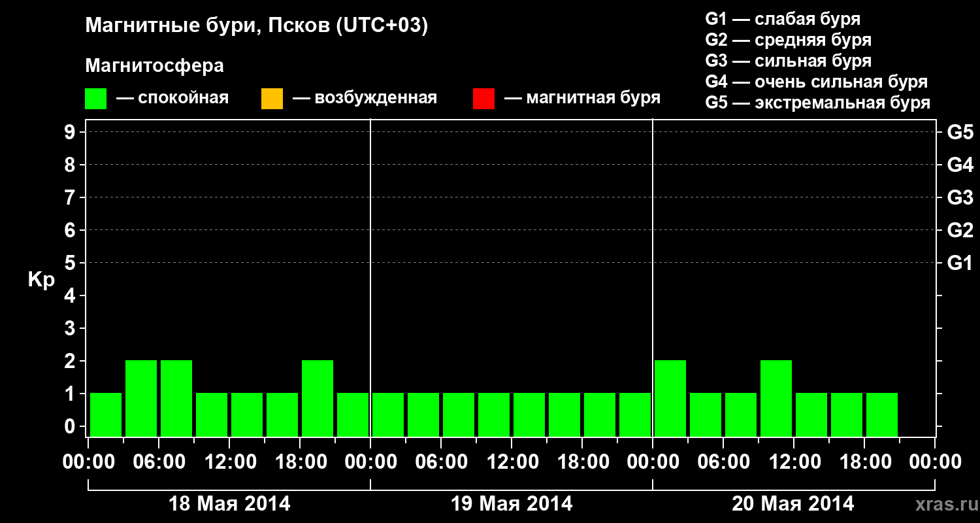Click the '— магнитная буря' legend label
This screenshot has width=980, height=523.
pos(582,98)
